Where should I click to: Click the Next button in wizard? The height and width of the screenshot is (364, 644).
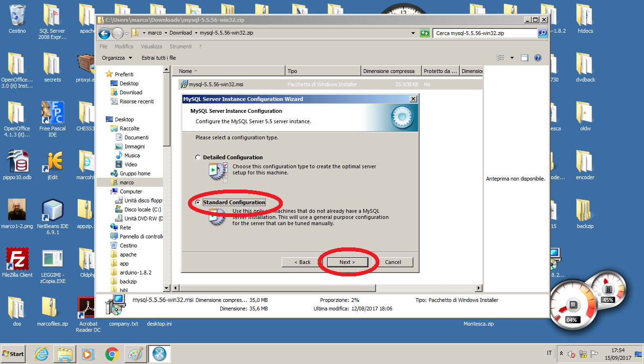[x=347, y=262]
